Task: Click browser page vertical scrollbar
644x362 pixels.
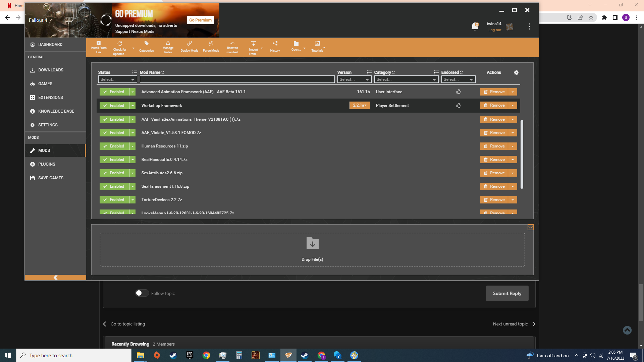Action: [x=641, y=303]
